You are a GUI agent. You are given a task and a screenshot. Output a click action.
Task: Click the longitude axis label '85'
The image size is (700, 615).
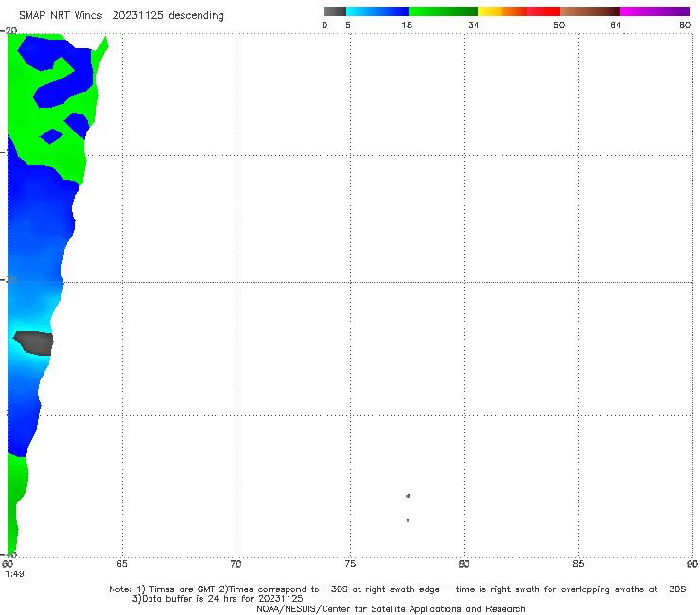pos(578,564)
